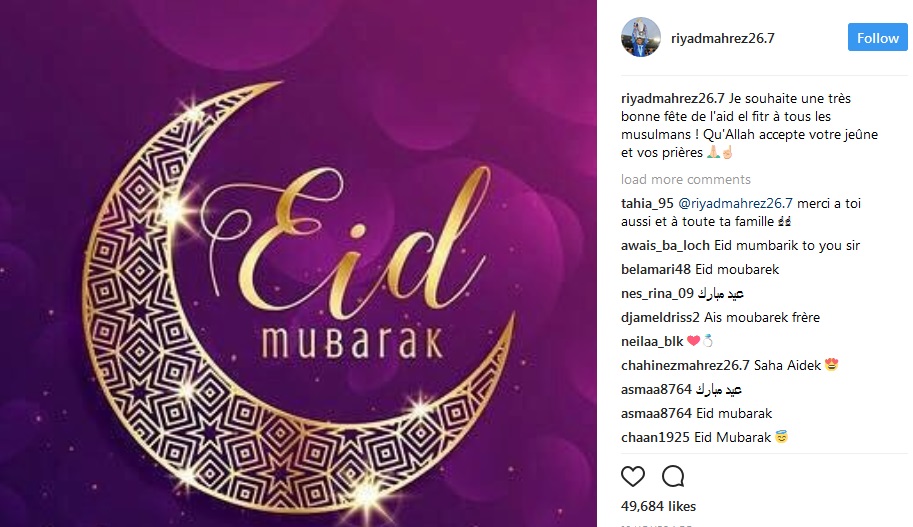
Task: Open djameldriss2 commenter profile
Action: coord(660,317)
